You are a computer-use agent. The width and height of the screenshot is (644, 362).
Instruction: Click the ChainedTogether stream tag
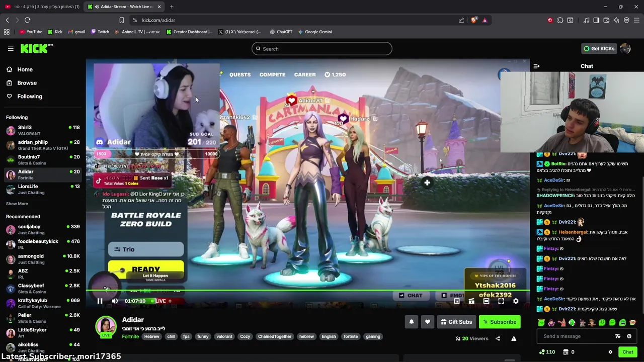point(275,336)
